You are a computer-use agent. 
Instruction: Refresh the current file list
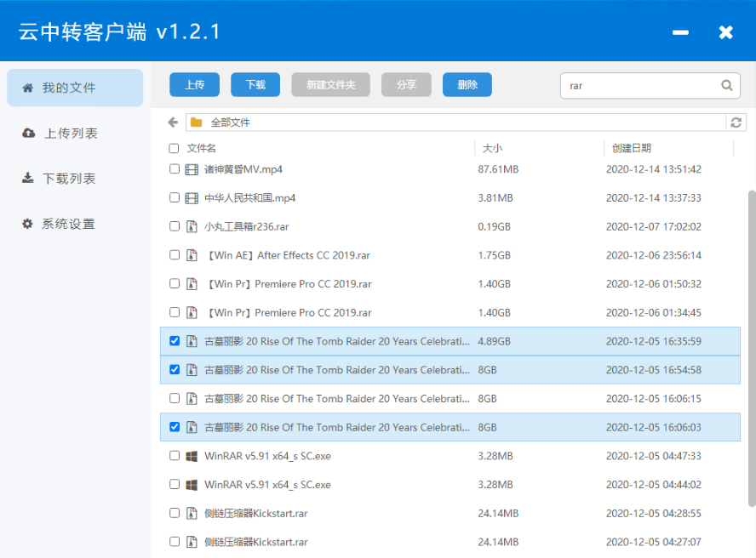point(736,122)
